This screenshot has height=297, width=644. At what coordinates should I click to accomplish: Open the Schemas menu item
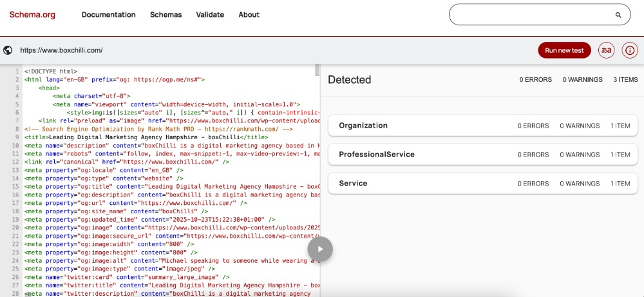(x=166, y=15)
